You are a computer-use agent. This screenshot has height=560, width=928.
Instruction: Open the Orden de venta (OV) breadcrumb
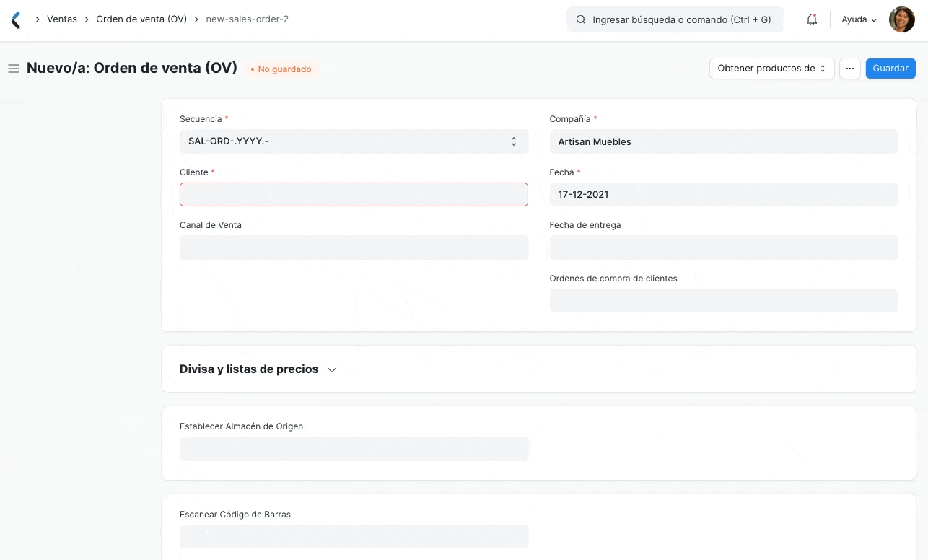pos(141,19)
